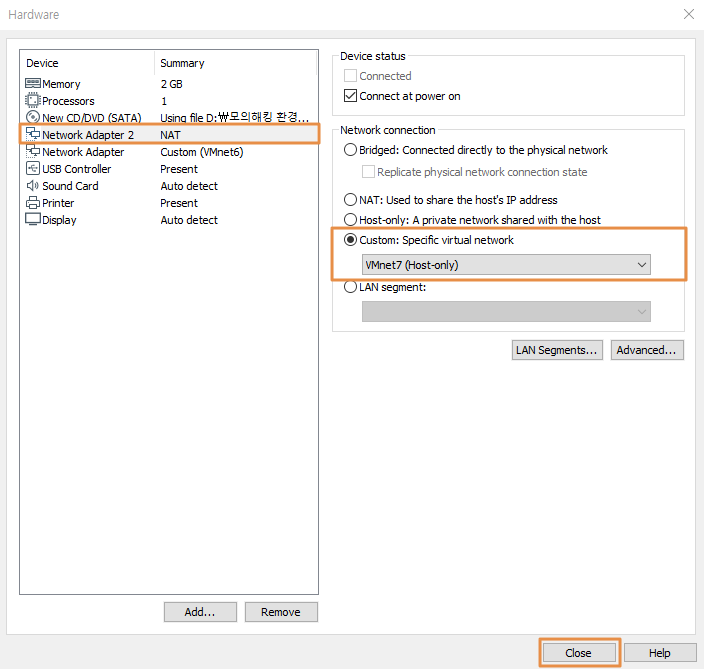Click the 2 GB memory summary

pos(172,84)
